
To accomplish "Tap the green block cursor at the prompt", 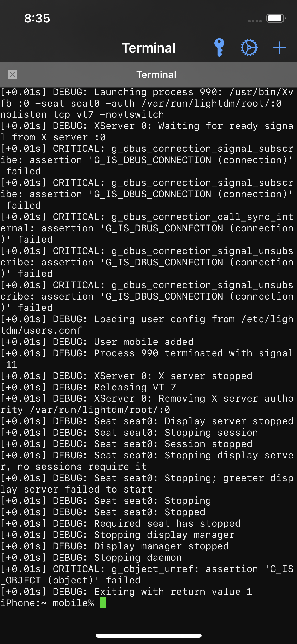I will [x=103, y=603].
